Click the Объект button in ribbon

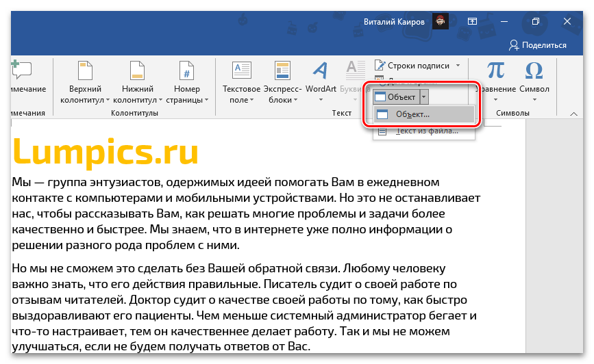[x=396, y=97]
